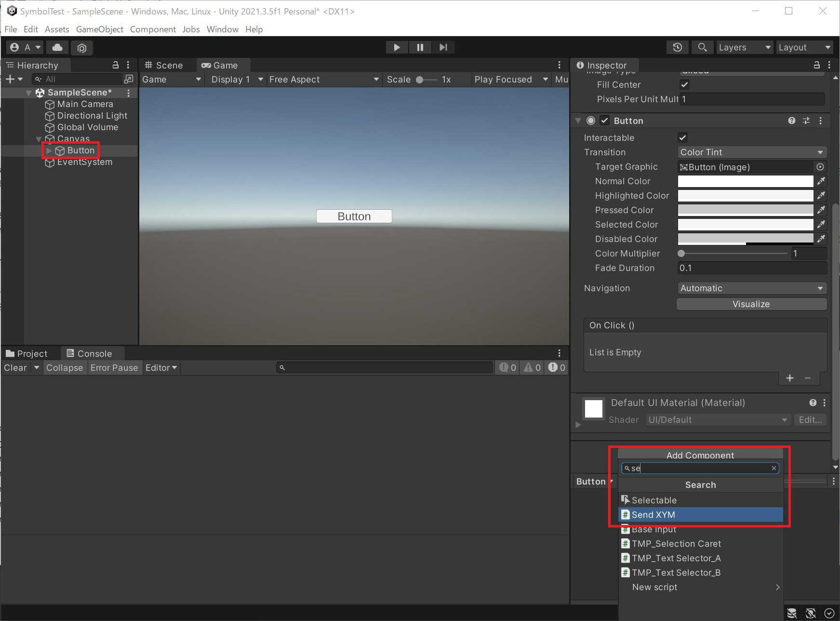The height and width of the screenshot is (621, 840).
Task: Open the Inspector panel options menu
Action: pos(829,65)
